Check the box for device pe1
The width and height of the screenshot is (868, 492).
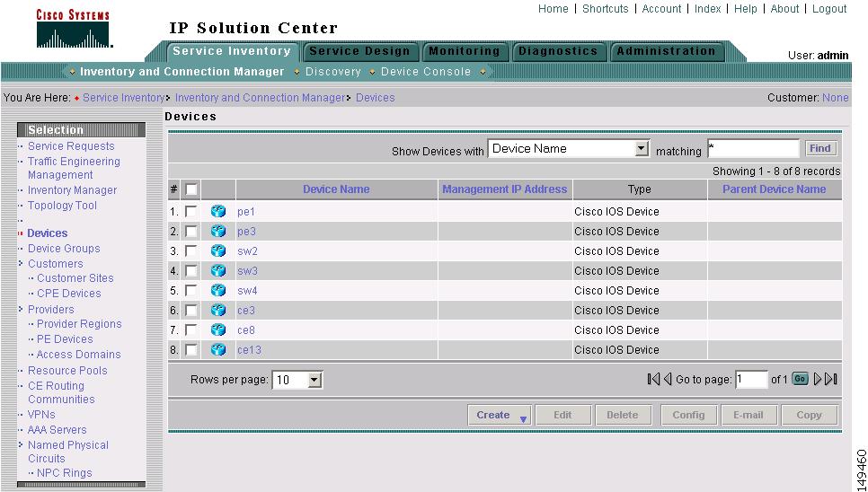pyautogui.click(x=191, y=211)
